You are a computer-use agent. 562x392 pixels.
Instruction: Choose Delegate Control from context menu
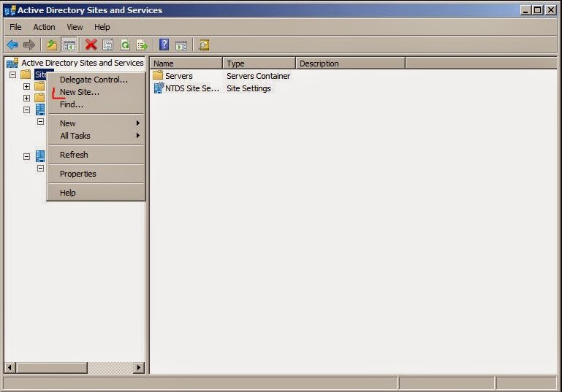[96, 80]
